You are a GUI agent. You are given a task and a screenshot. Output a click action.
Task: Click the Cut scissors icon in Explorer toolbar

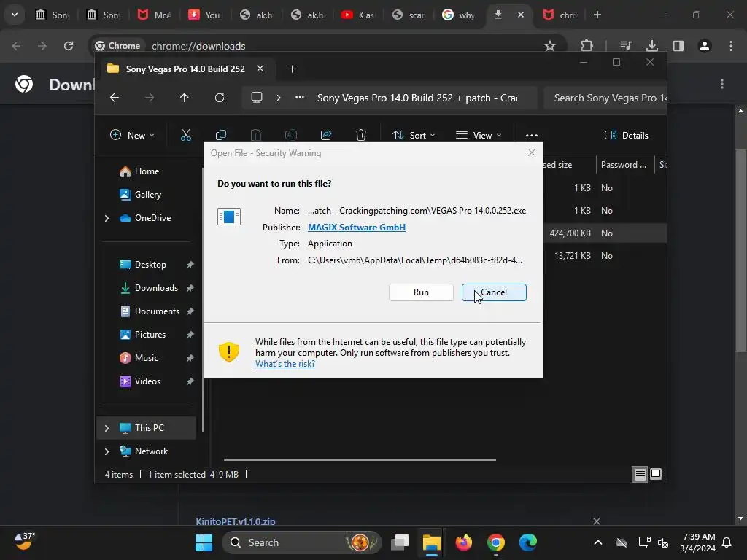point(186,135)
